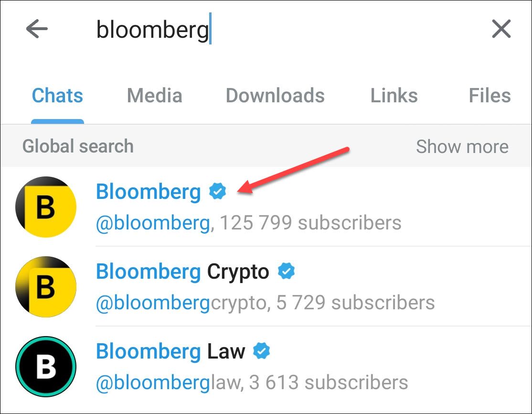Open the Bloomberg Crypto channel avatar

(x=45, y=286)
